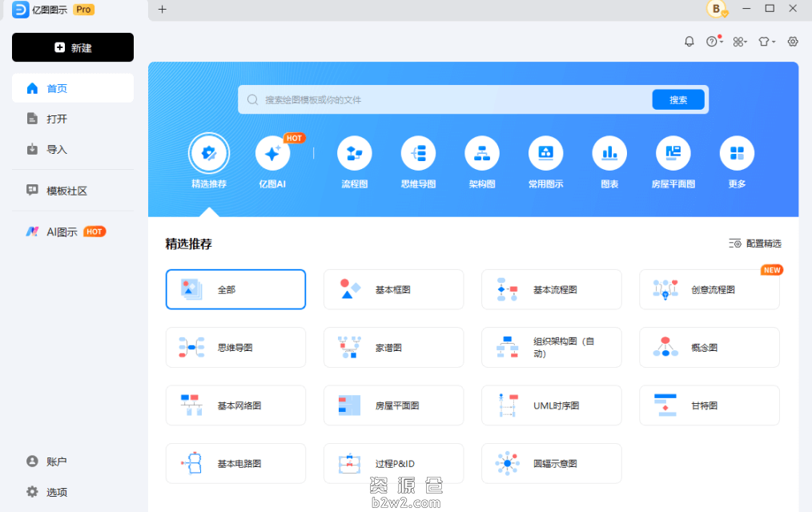Image resolution: width=812 pixels, height=512 pixels.
Task: Open 配置精选 settings link
Action: (x=754, y=244)
